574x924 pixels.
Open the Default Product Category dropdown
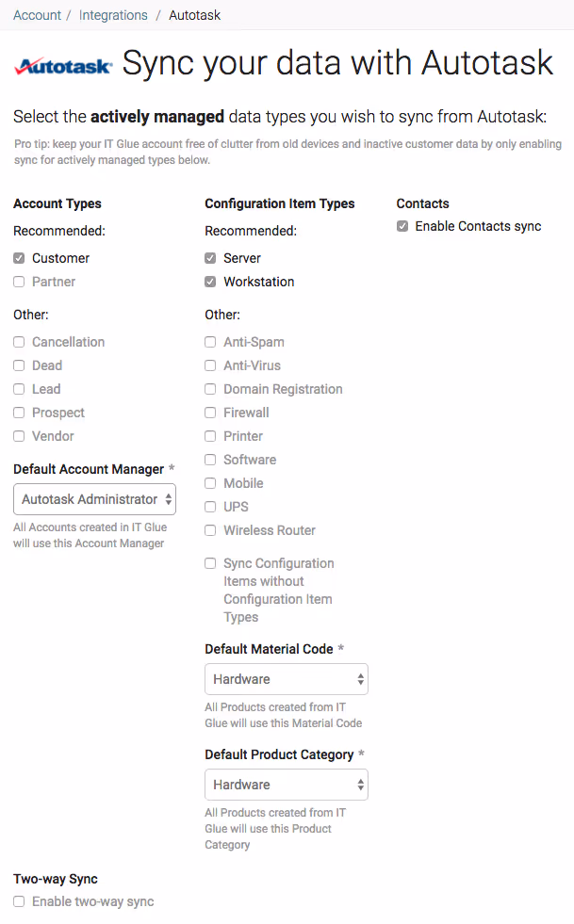[x=286, y=784]
